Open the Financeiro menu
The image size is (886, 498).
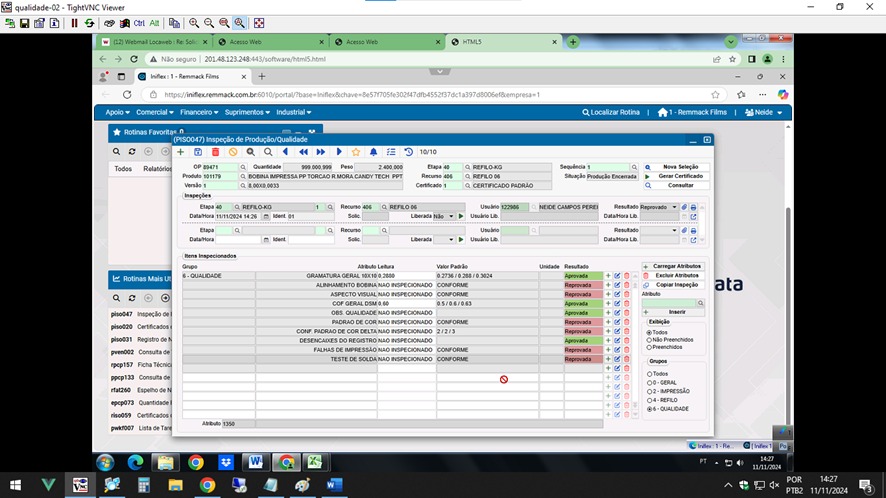199,112
